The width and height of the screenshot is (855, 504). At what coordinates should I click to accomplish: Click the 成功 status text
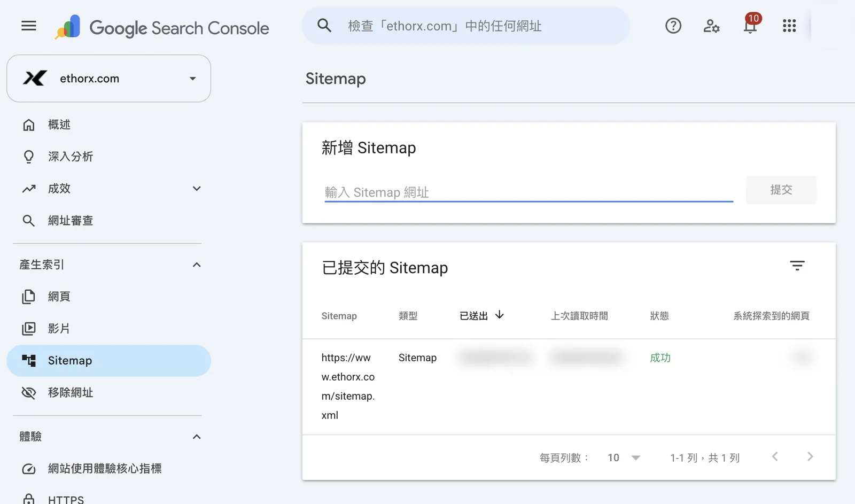tap(660, 358)
